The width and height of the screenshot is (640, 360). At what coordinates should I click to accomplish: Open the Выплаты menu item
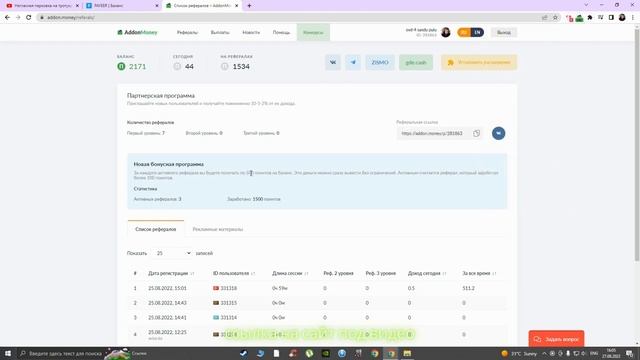click(x=220, y=32)
